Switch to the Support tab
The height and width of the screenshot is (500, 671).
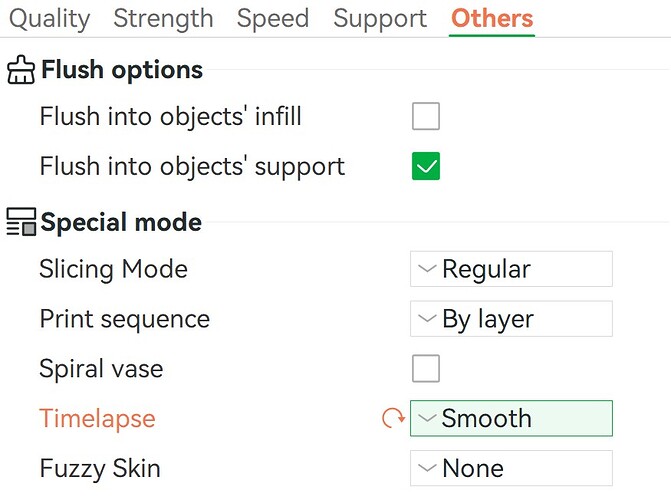coord(380,19)
